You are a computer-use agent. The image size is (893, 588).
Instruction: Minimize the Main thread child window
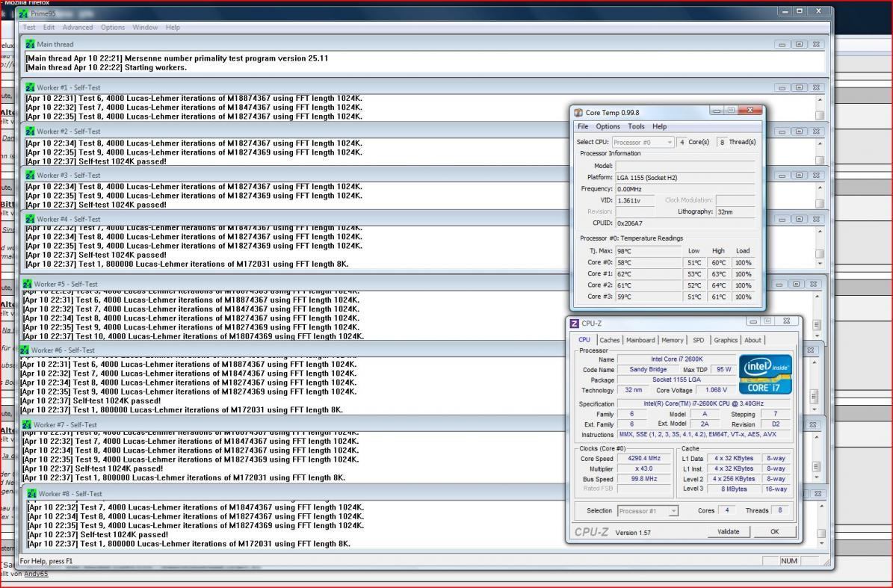point(782,44)
